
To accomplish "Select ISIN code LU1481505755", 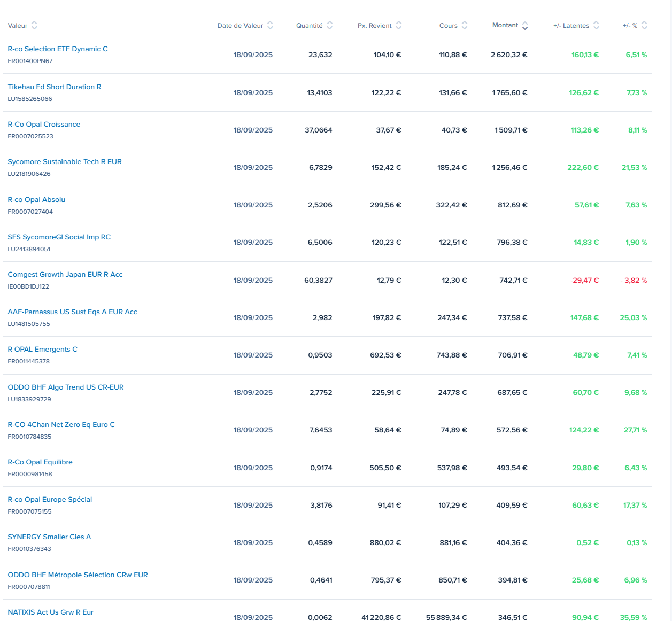I will [x=29, y=324].
